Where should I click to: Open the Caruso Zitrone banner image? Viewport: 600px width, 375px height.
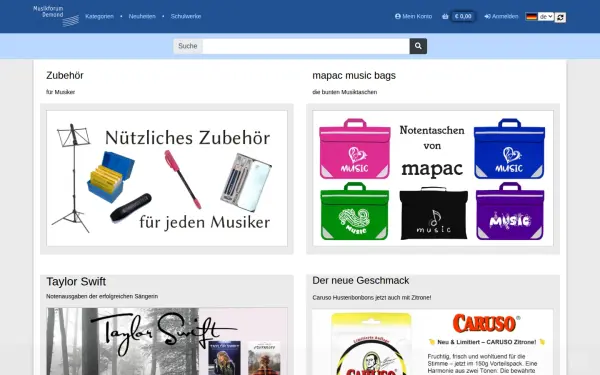pos(433,342)
